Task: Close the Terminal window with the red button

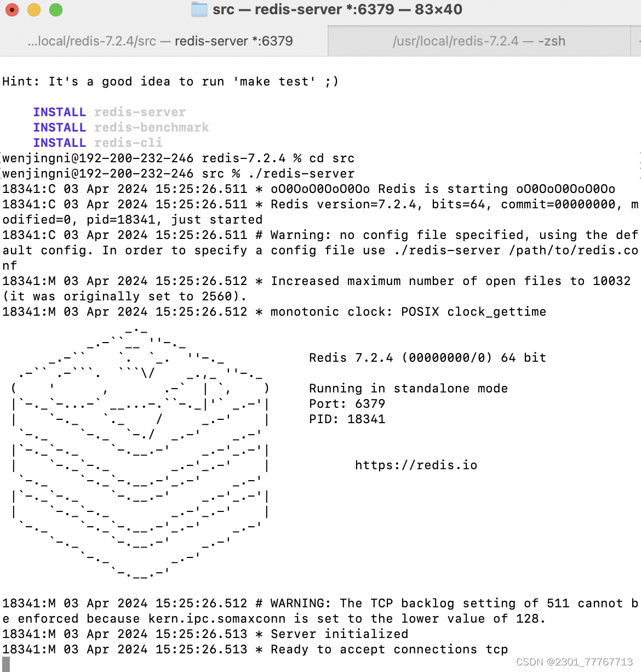Action: pyautogui.click(x=12, y=10)
